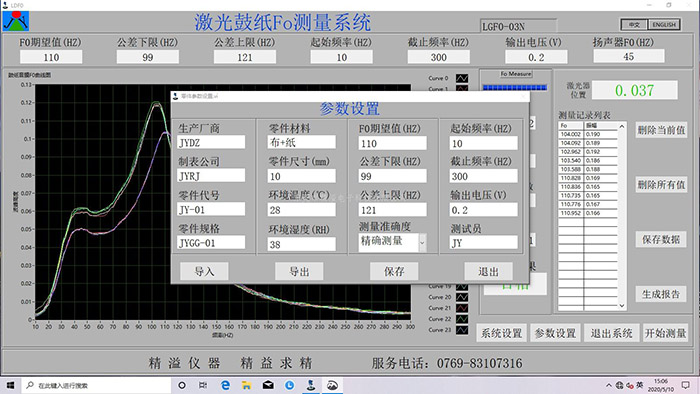Screen dimensions: 700x394
Task: Click the 保存 button in the dialog
Action: click(394, 271)
